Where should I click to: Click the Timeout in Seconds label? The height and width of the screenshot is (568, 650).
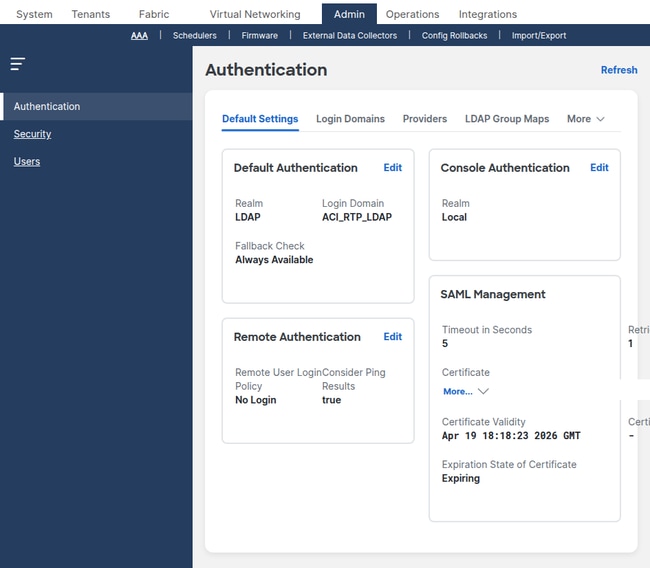click(x=487, y=330)
